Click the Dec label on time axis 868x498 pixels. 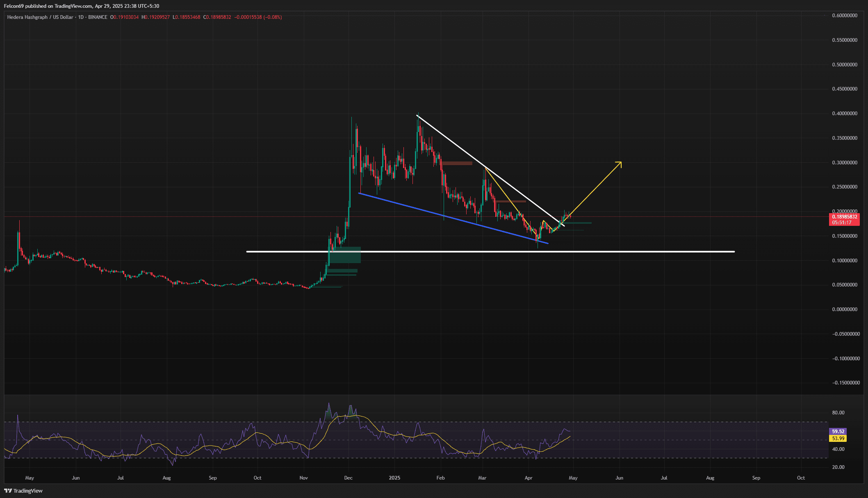[348, 478]
